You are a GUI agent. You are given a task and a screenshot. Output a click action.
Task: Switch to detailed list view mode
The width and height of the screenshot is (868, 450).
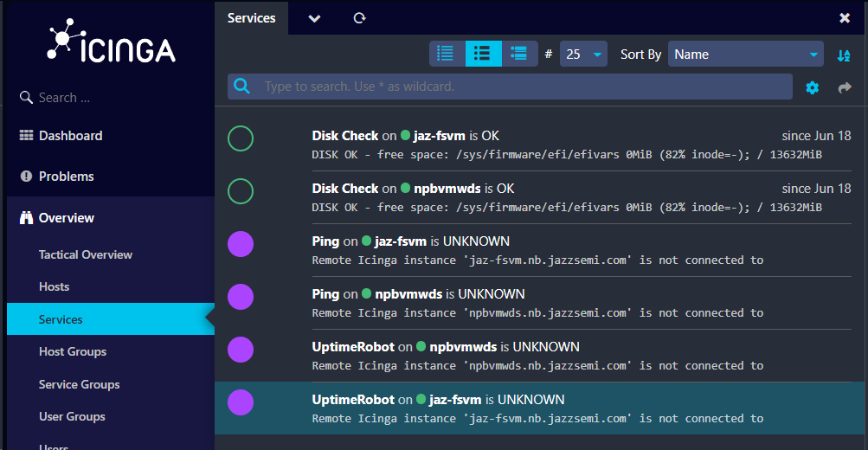(x=519, y=54)
